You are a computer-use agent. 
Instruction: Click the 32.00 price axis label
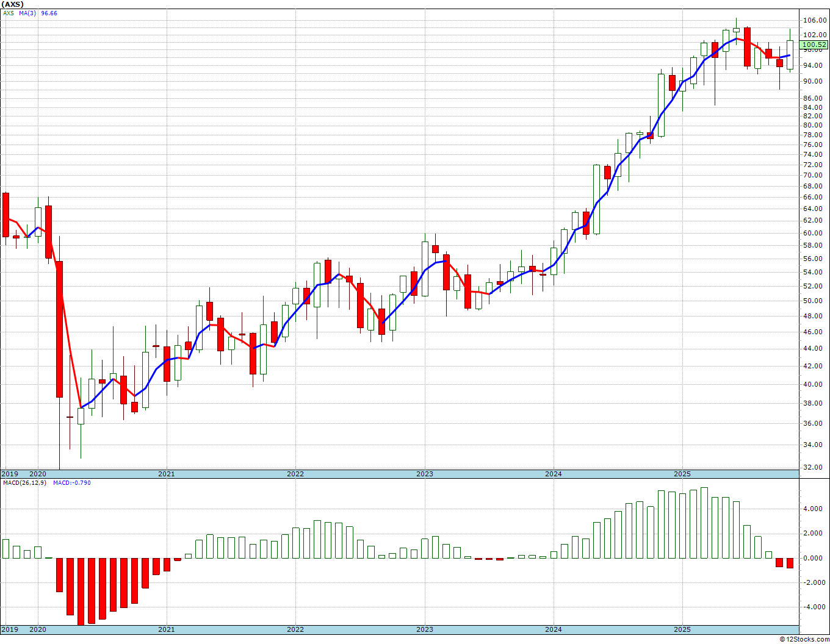[815, 467]
